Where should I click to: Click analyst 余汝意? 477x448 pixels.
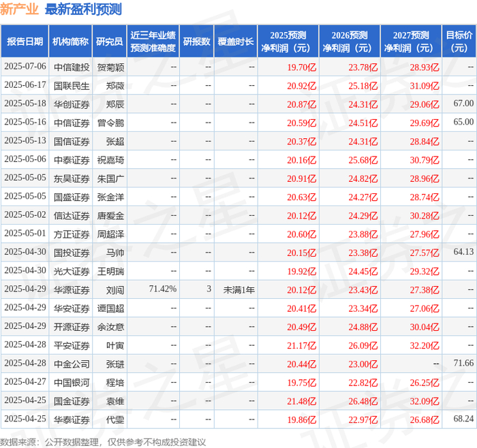110,327
